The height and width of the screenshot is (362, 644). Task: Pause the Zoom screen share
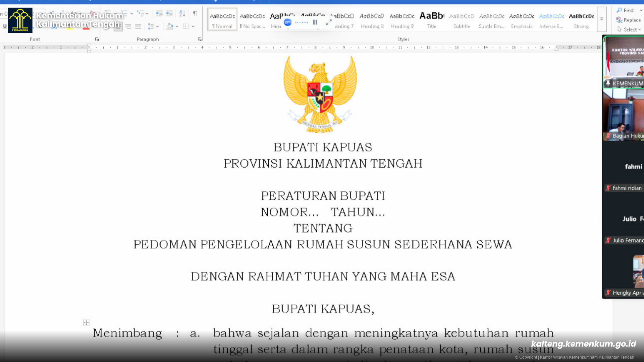tap(315, 22)
